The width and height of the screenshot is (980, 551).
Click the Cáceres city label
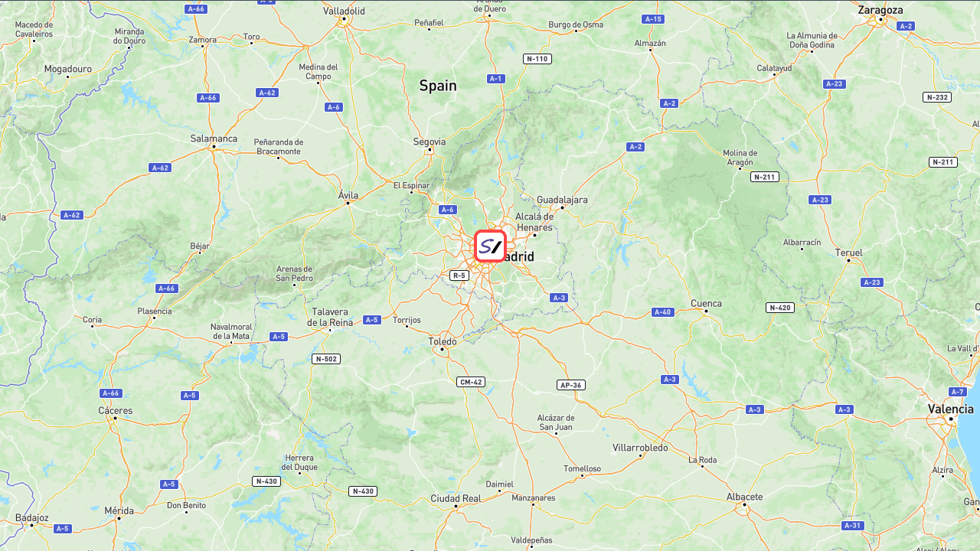(x=116, y=411)
